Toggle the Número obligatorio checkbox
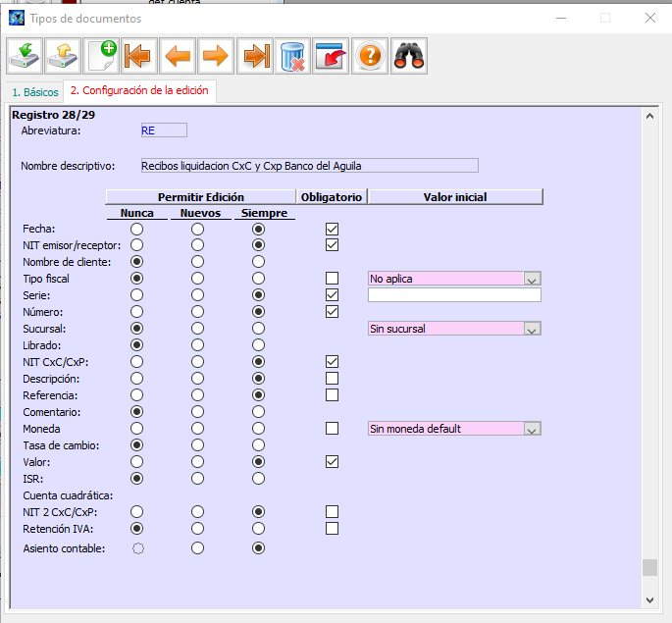This screenshot has height=623, width=672. pos(332,312)
